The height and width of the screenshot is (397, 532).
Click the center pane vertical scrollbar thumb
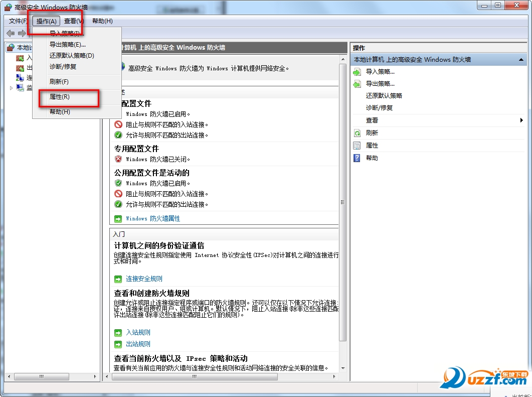[x=343, y=202]
